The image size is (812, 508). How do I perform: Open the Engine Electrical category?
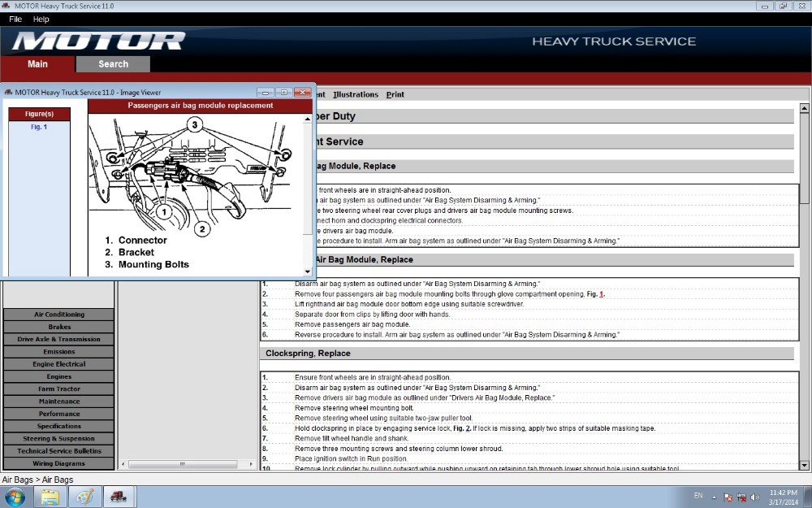coord(59,364)
